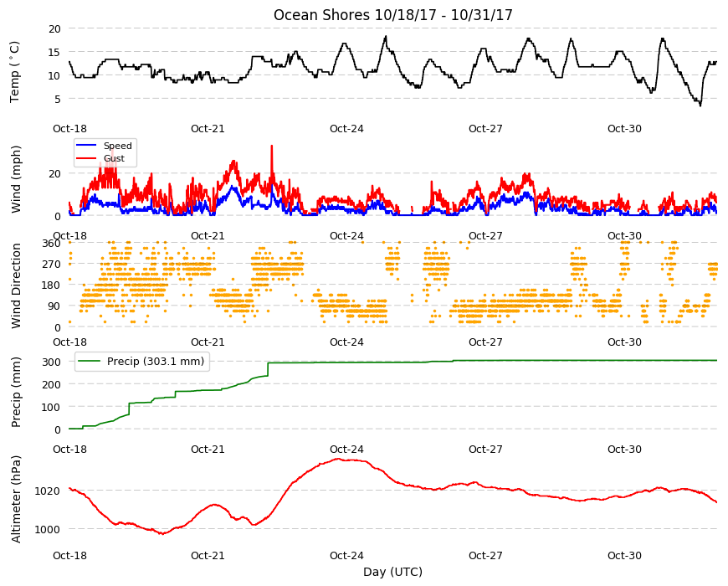Click the Speed legend text label
This screenshot has width=728, height=586.
click(118, 146)
